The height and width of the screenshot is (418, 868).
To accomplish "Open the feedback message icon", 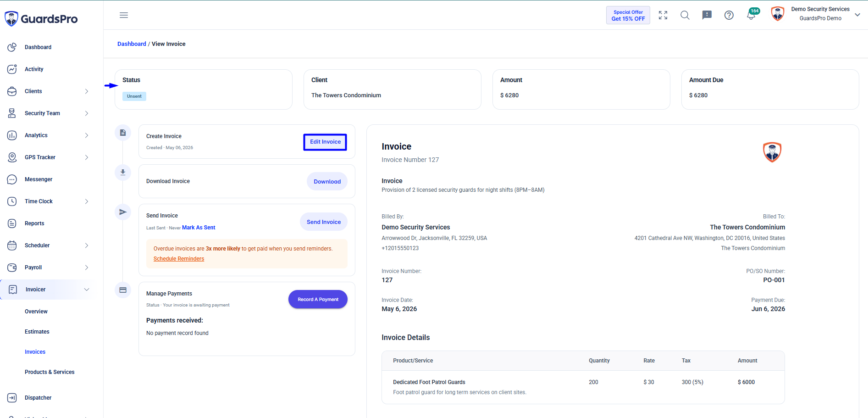I will [x=707, y=15].
